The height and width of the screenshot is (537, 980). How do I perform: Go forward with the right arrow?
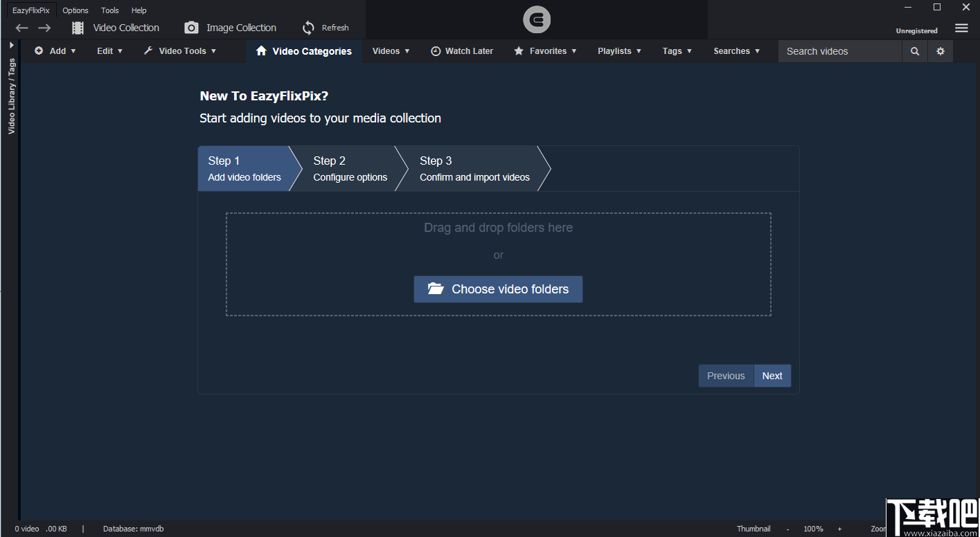click(44, 28)
